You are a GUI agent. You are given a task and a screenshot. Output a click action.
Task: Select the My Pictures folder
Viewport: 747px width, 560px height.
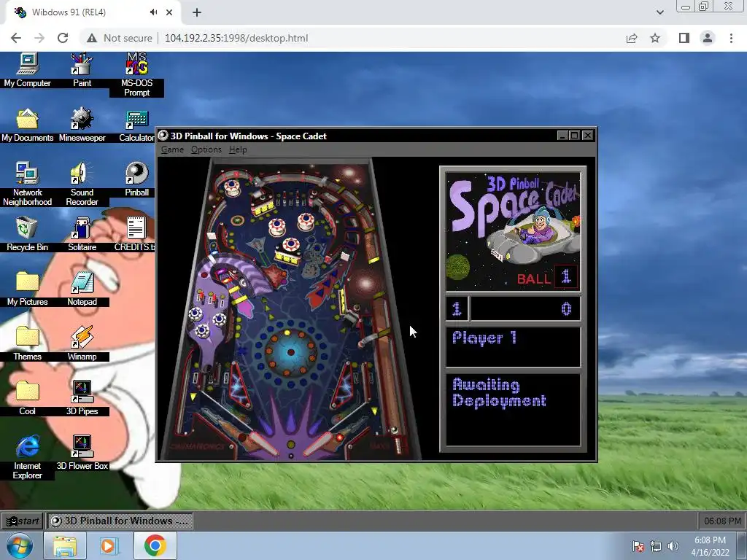click(27, 289)
